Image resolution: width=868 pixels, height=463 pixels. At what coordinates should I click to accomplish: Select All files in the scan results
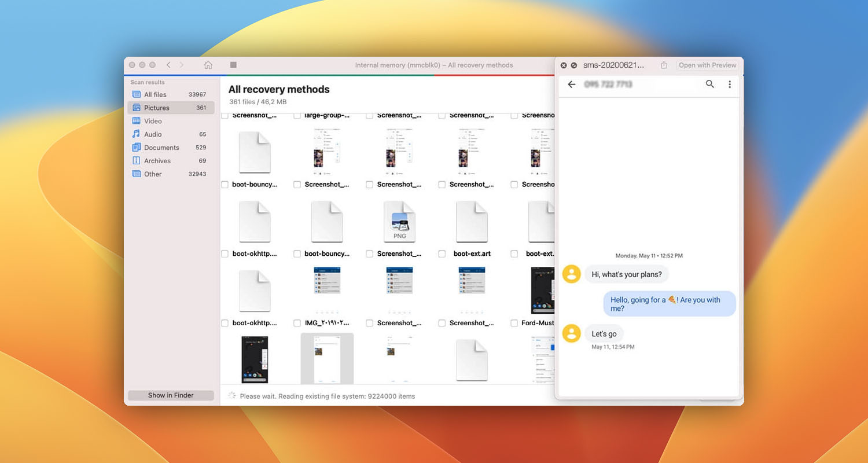pyautogui.click(x=171, y=94)
